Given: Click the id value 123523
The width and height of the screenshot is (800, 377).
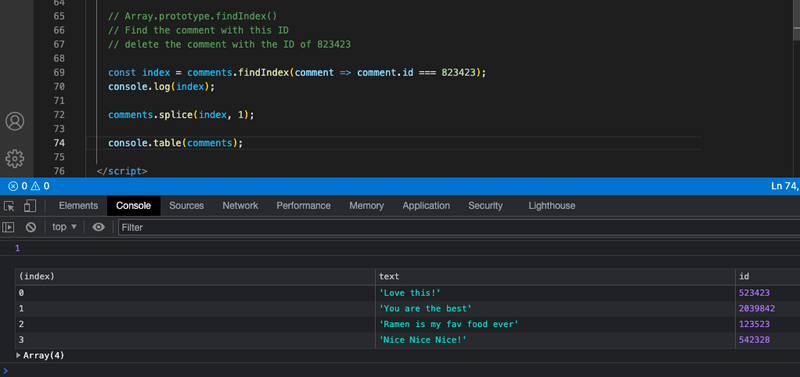Looking at the screenshot, I should 754,324.
